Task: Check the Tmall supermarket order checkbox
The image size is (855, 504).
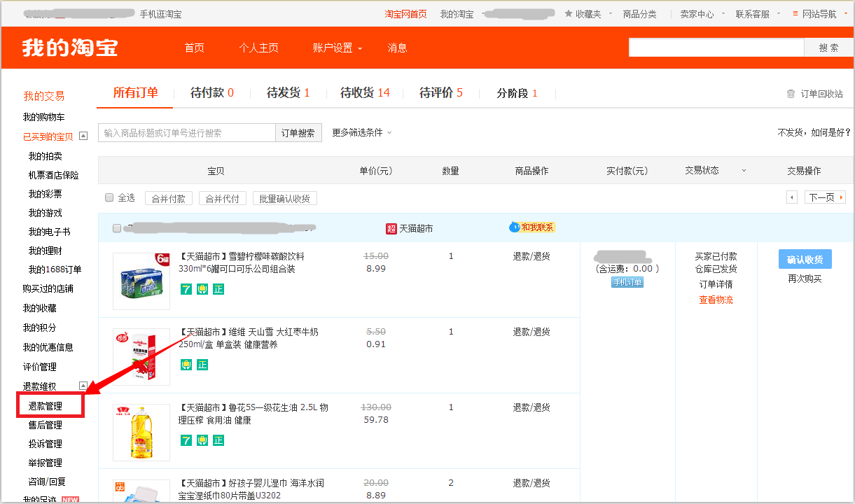Action: click(117, 228)
